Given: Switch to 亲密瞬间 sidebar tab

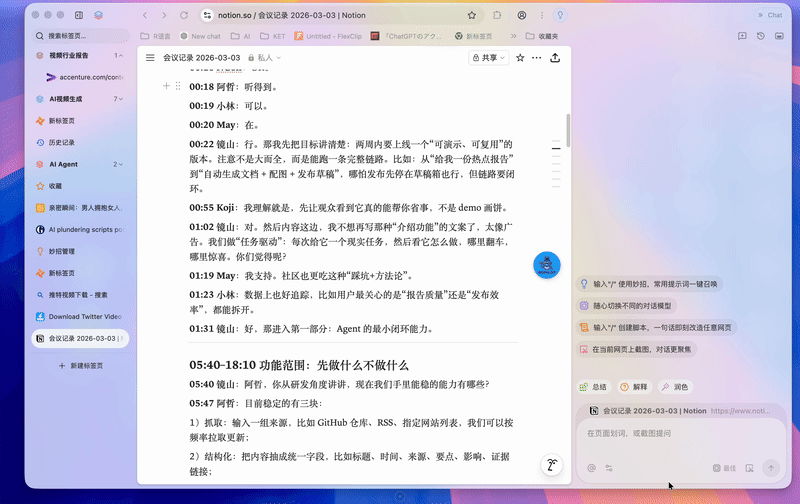Looking at the screenshot, I should point(80,208).
